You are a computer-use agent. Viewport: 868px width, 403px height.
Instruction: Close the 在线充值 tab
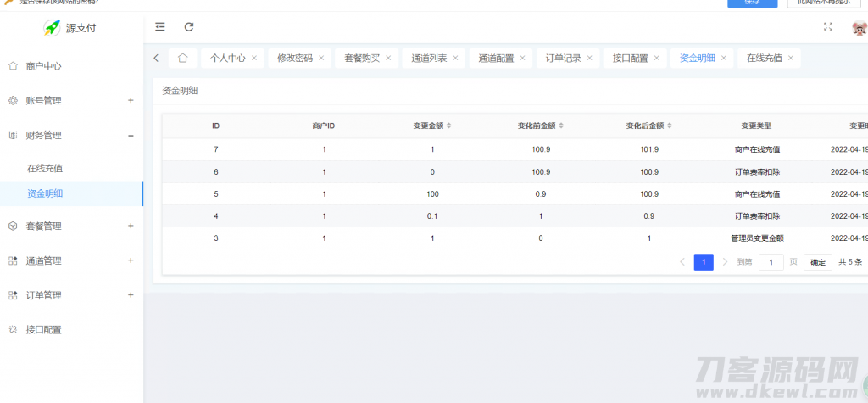pos(791,59)
